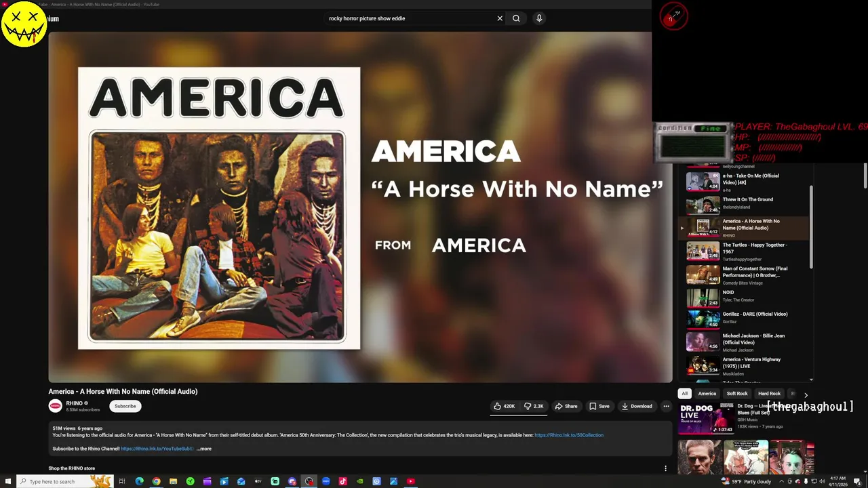
Task: Open the weather widget showing 59°F Partly cloudy
Action: 747,481
